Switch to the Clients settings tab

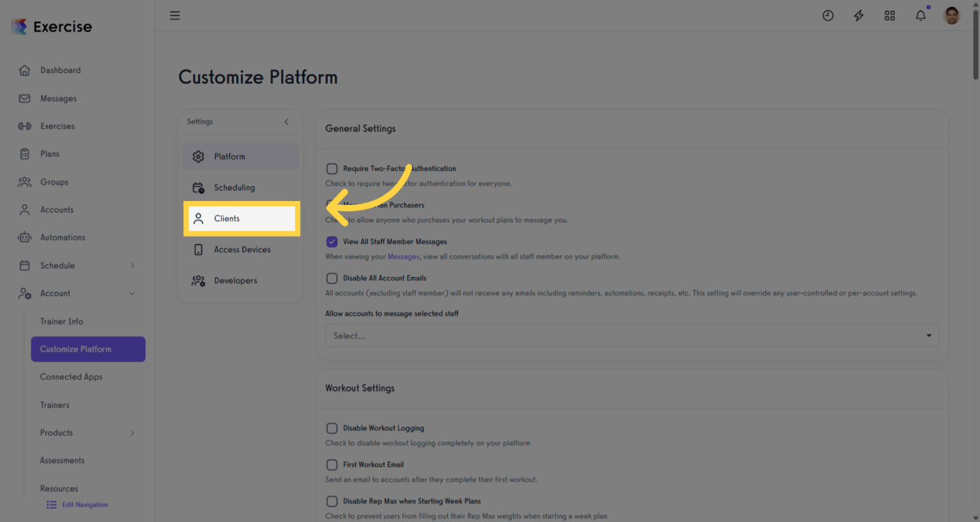tap(241, 218)
